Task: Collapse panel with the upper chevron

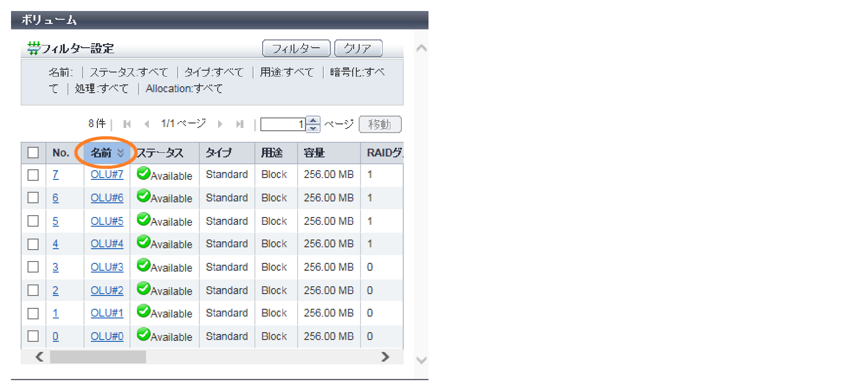Action: [421, 48]
